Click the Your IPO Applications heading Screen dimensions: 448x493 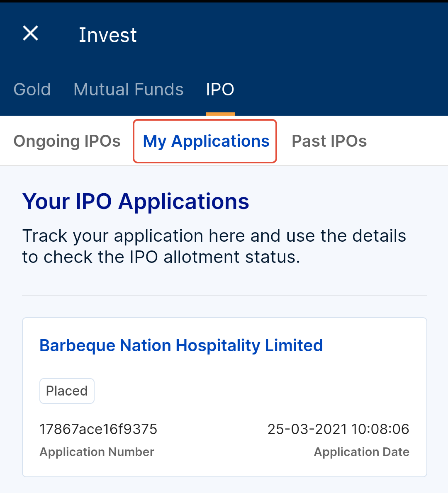click(136, 202)
